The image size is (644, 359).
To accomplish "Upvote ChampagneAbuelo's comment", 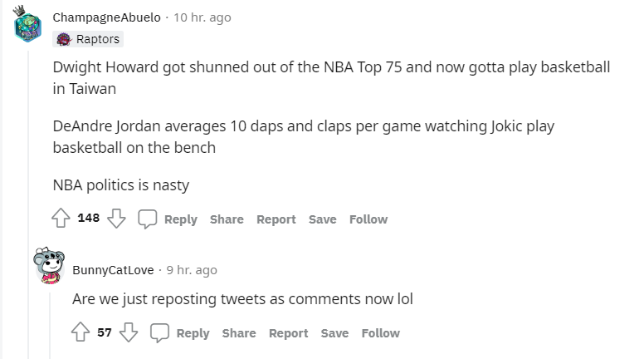I will click(x=61, y=219).
